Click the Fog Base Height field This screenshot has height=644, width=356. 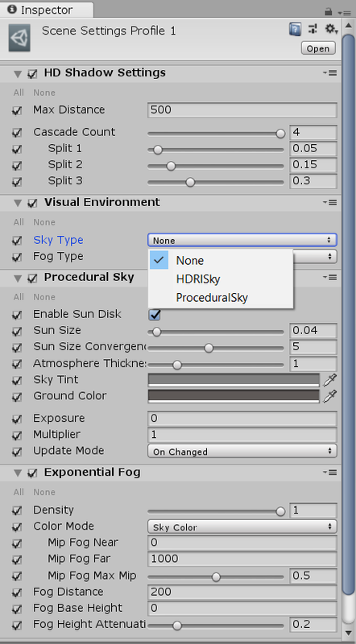click(242, 609)
